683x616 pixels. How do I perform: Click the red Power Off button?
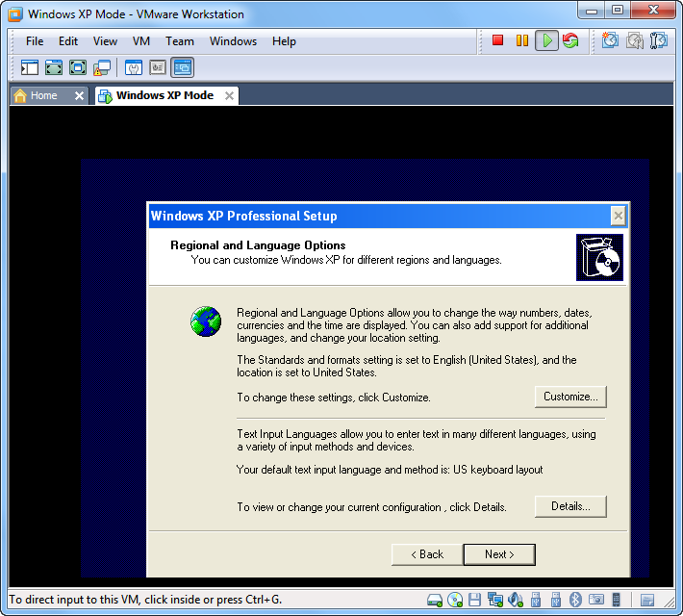tap(497, 40)
